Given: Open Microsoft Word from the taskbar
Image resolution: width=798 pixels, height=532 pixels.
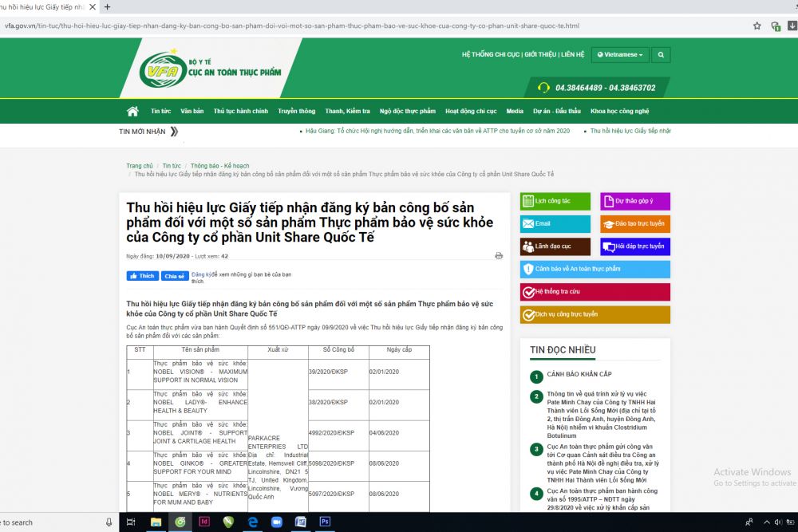Looking at the screenshot, I should 301,522.
